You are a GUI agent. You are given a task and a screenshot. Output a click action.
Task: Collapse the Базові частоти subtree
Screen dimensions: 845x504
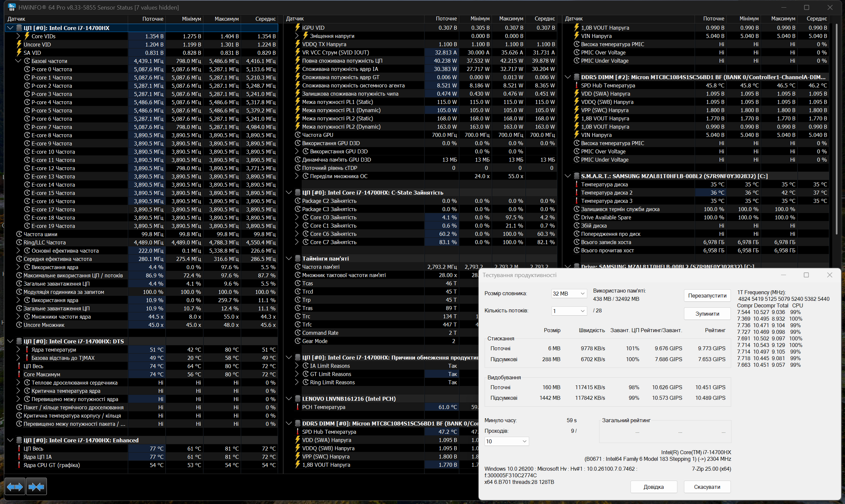tap(18, 61)
